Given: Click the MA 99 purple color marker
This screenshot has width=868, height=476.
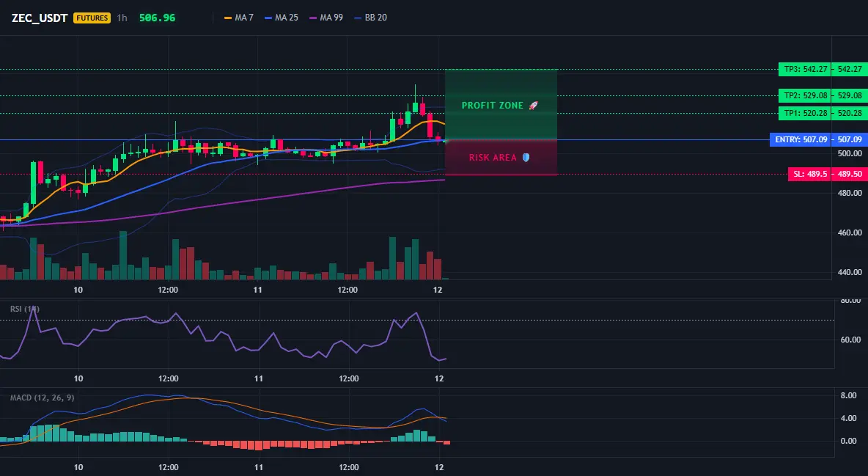Looking at the screenshot, I should pos(313,18).
